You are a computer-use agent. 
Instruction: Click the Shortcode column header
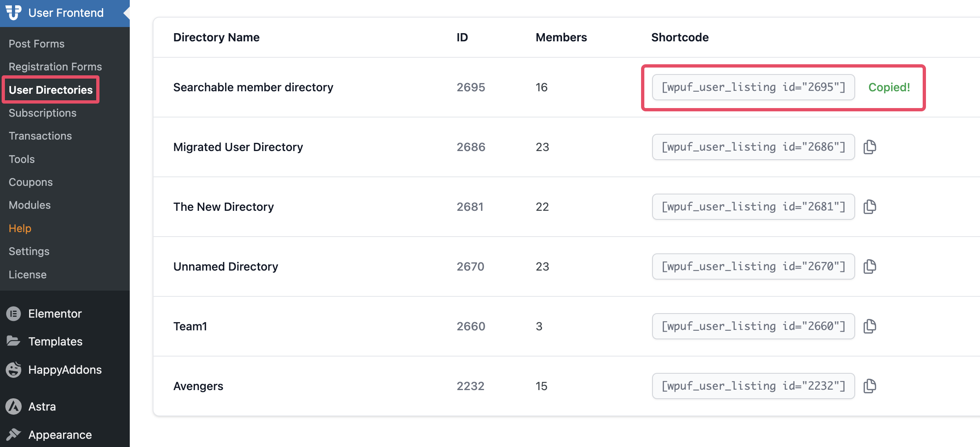(680, 37)
